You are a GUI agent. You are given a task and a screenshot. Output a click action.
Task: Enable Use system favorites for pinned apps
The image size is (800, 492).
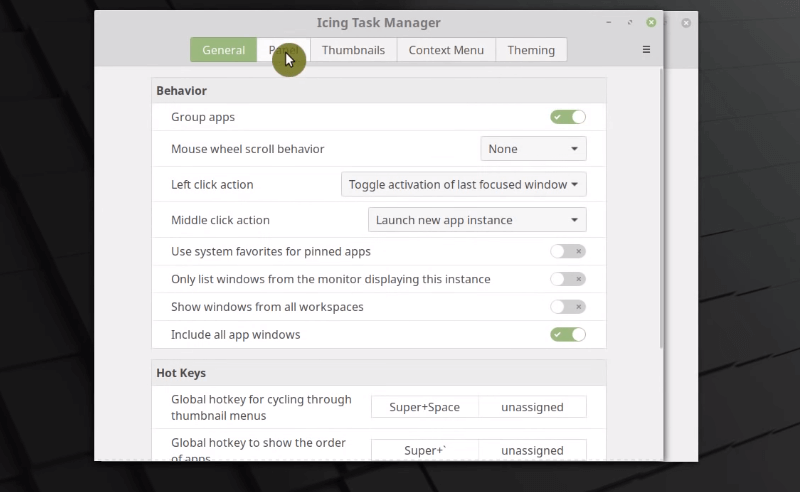(x=568, y=252)
